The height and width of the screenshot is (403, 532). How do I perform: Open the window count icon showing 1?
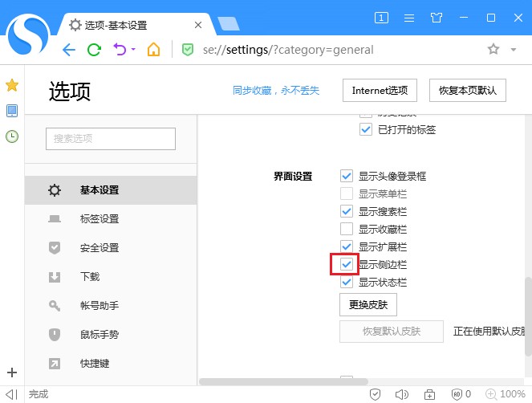click(x=381, y=18)
